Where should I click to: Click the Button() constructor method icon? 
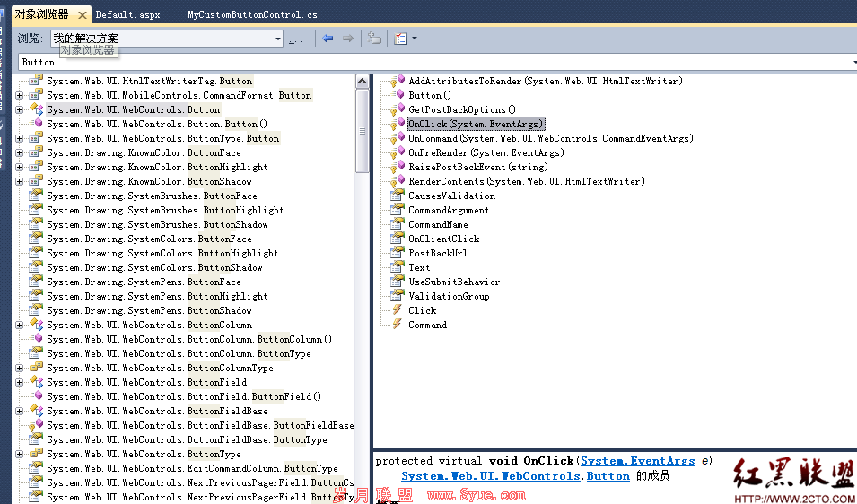click(399, 95)
